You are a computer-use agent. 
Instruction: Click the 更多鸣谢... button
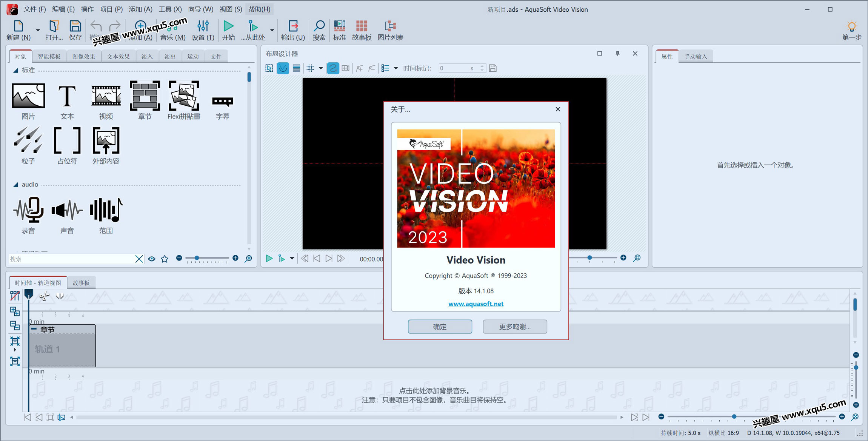[515, 327]
